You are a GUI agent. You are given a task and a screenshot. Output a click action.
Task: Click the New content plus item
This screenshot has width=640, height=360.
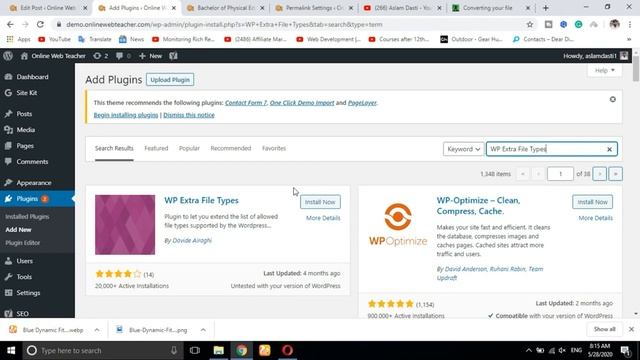[x=150, y=56]
